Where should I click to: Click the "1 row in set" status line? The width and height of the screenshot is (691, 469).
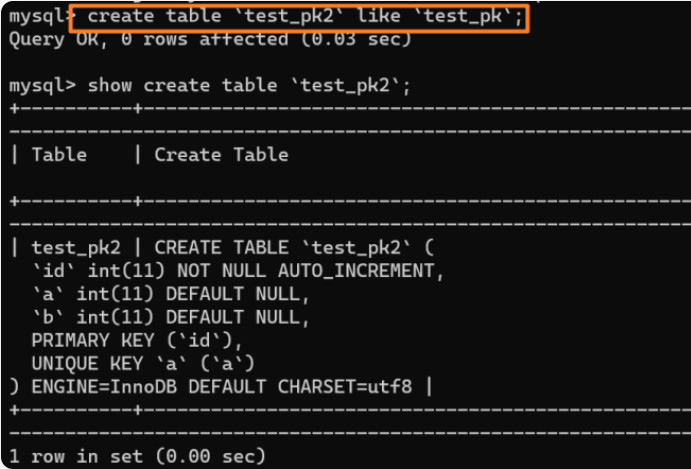pyautogui.click(x=138, y=456)
